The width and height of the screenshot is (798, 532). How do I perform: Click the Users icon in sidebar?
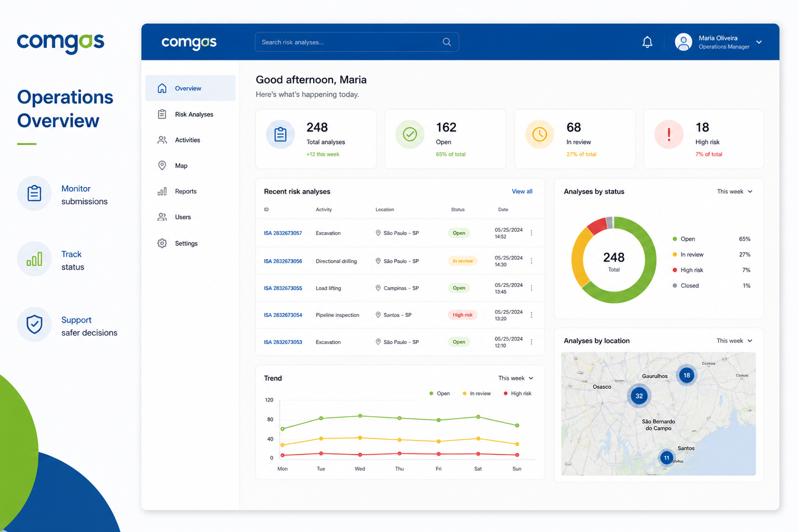(162, 217)
